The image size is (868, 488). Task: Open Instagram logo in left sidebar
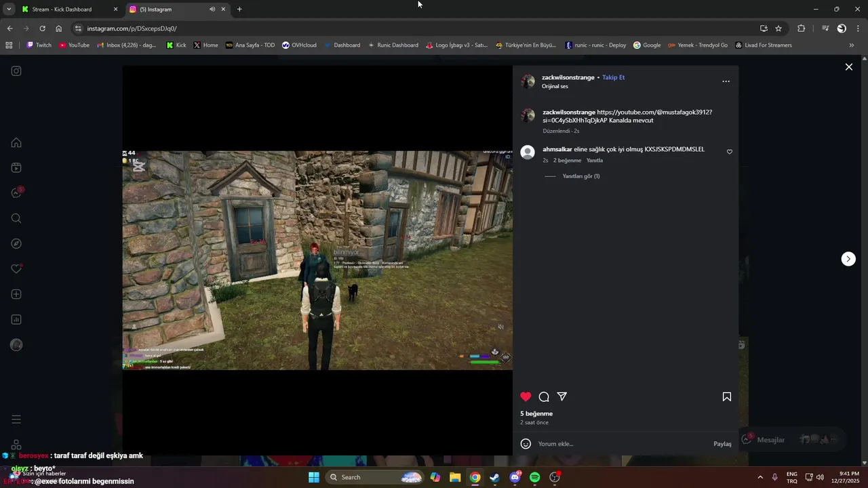(16, 70)
